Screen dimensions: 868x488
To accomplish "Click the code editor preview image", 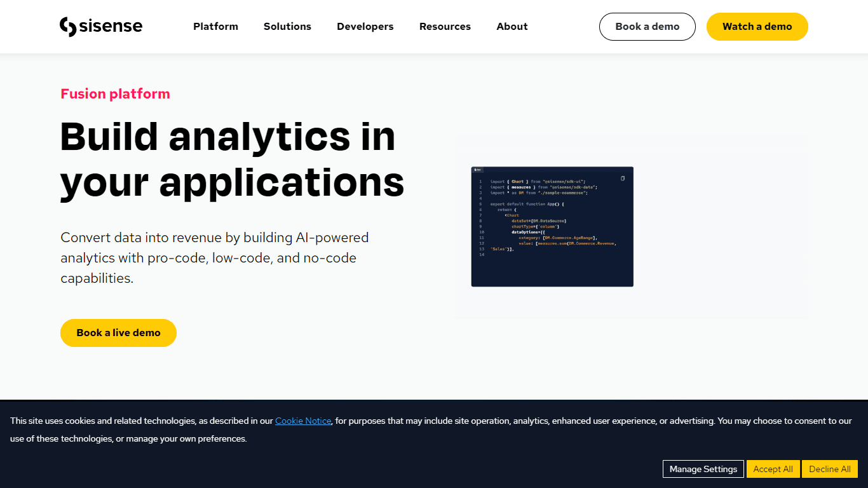I will (552, 227).
